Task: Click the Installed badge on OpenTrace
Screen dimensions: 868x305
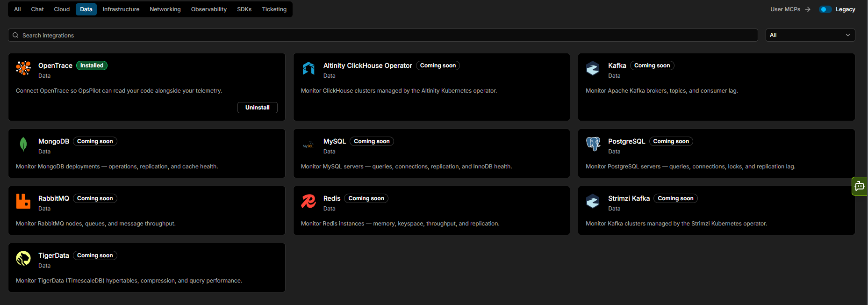Action: tap(92, 65)
